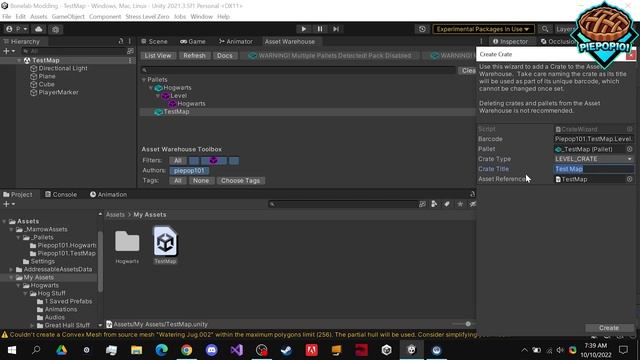
Task: Toggle the All tags button
Action: (178, 180)
